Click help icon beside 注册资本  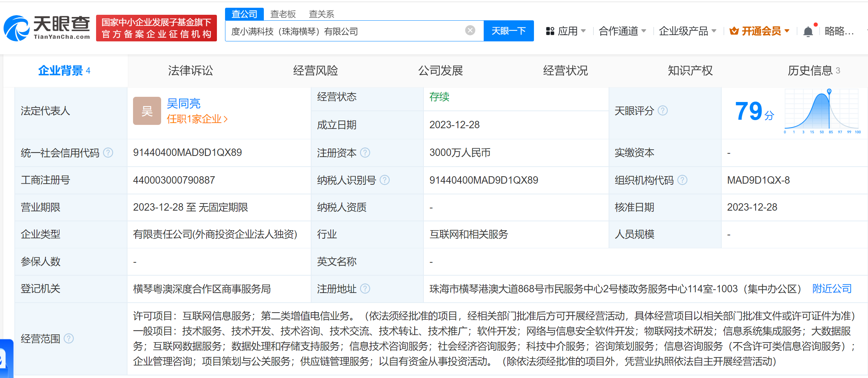365,153
